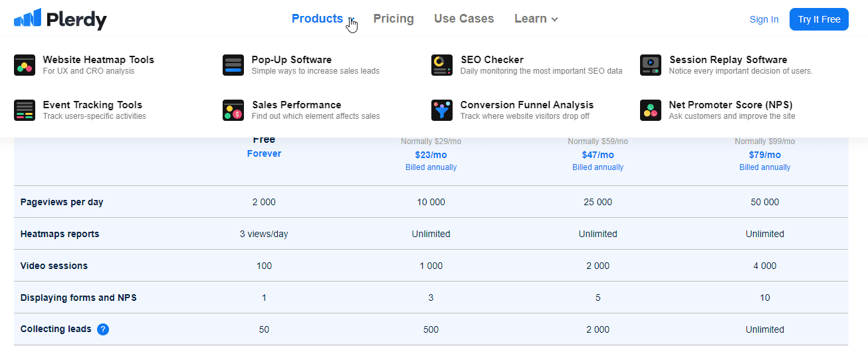Screen dimensions: 868x346
Task: Click the Sign In link
Action: (764, 19)
